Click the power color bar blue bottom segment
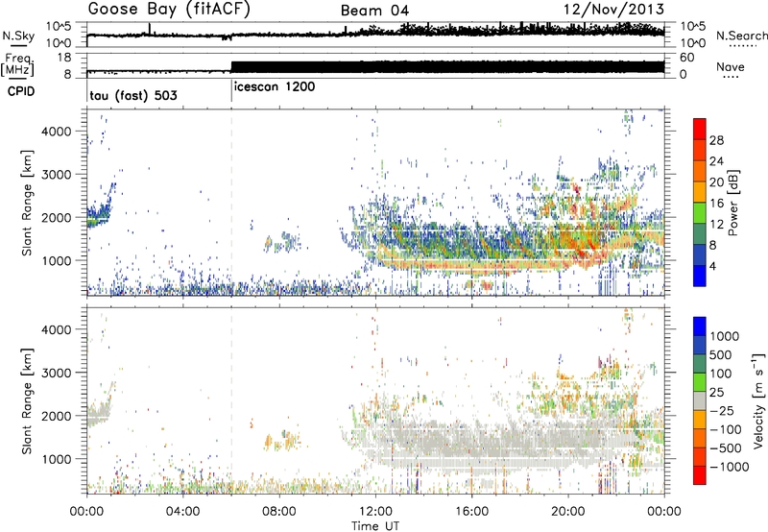The height and width of the screenshot is (532, 768). (x=700, y=276)
